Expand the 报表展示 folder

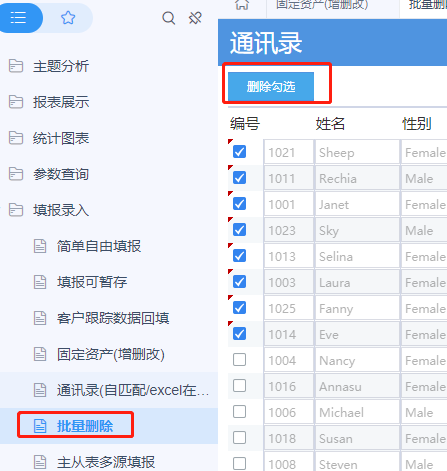61,102
